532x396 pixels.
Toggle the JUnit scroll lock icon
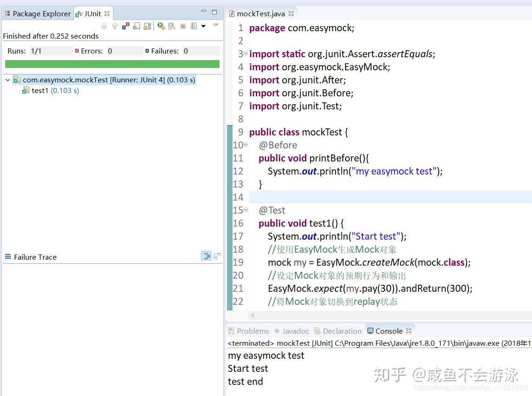coord(147,26)
